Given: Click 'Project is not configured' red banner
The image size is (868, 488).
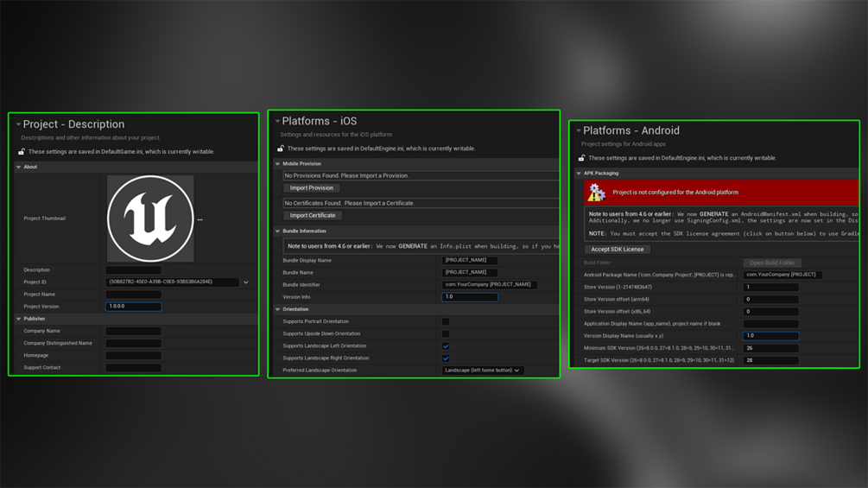Looking at the screenshot, I should 721,193.
